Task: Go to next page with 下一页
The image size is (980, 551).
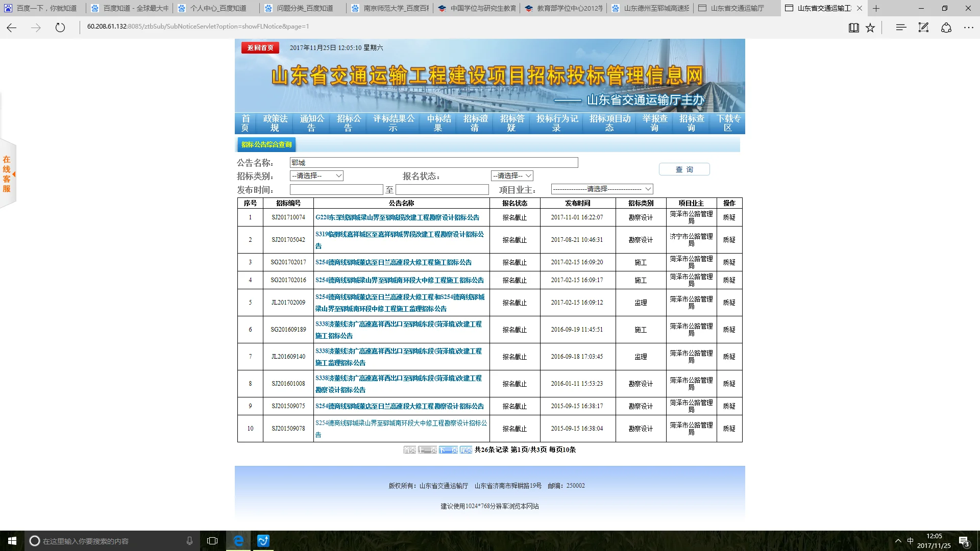Action: [447, 450]
